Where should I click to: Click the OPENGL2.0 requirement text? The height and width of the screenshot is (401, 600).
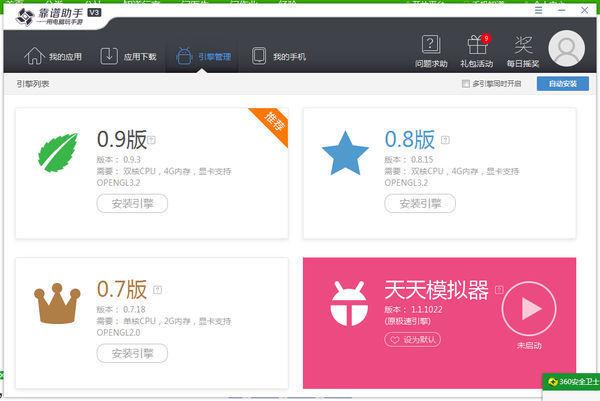click(x=118, y=333)
